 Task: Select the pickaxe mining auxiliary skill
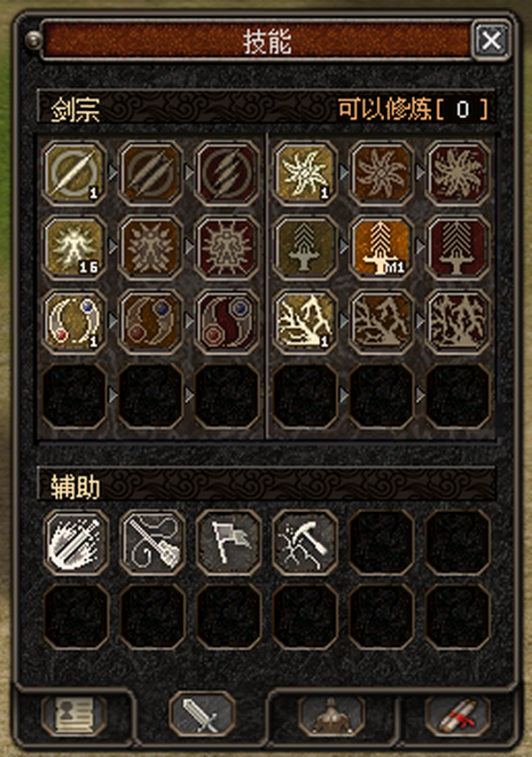(x=304, y=542)
